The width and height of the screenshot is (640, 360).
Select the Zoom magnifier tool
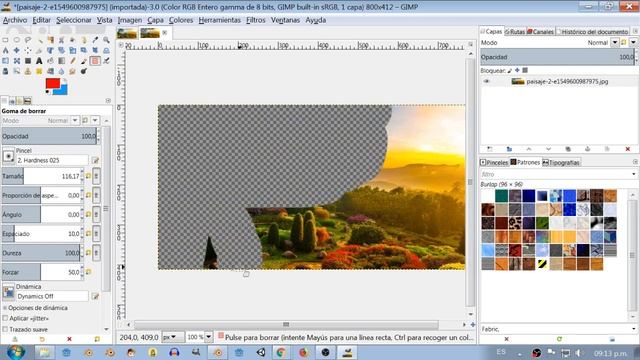[x=106, y=40]
